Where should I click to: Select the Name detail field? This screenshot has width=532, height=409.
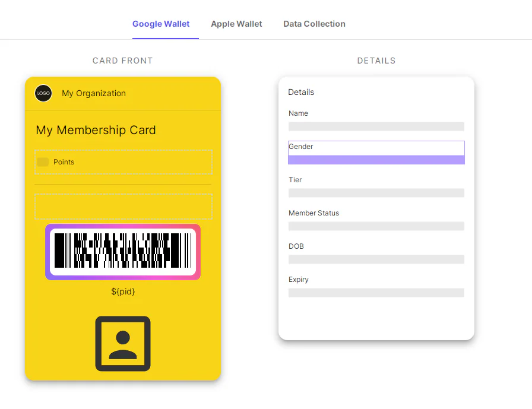point(376,120)
